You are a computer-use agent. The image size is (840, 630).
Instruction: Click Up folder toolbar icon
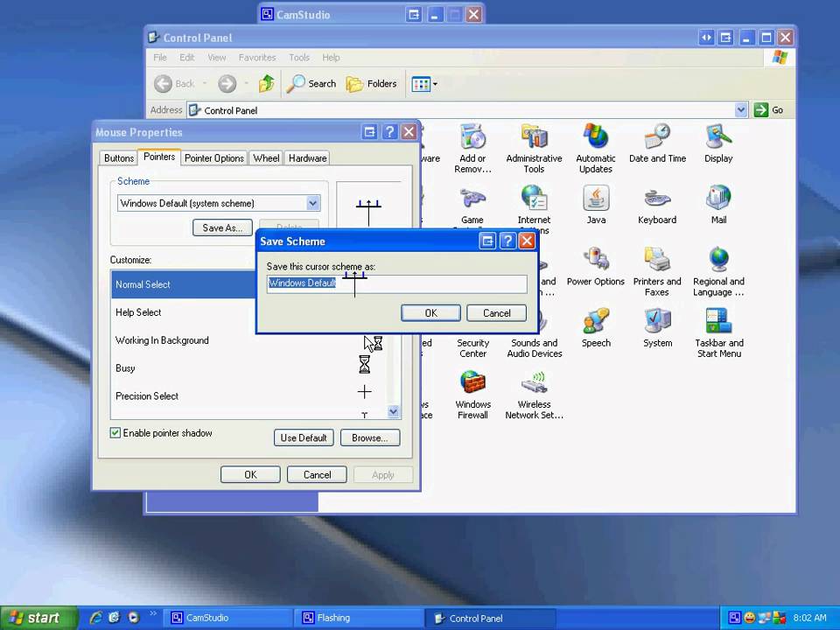266,84
